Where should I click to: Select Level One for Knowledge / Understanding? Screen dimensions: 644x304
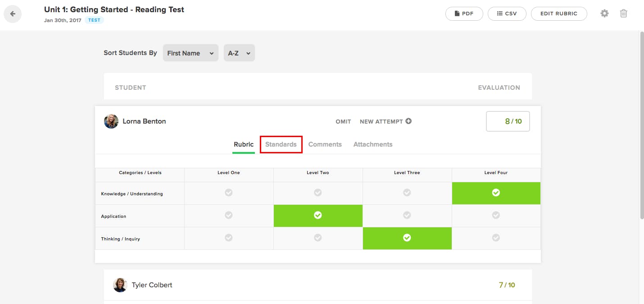click(229, 193)
